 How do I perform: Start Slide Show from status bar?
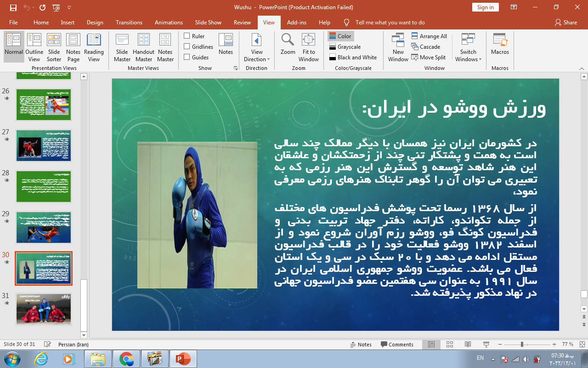(486, 345)
